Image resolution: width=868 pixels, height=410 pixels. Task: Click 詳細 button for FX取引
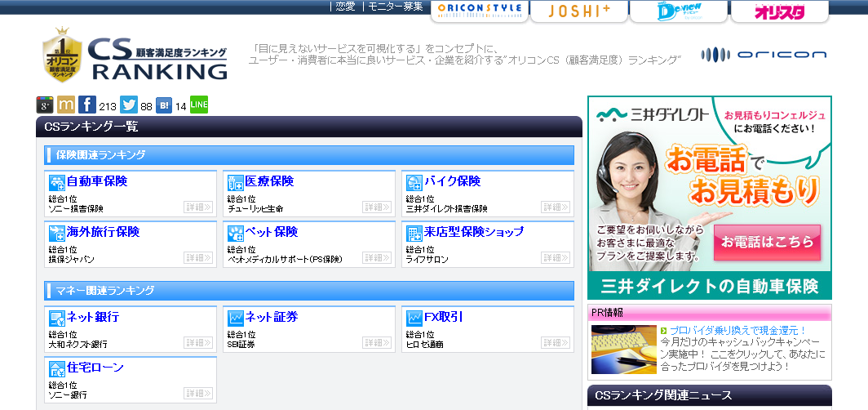[556, 343]
